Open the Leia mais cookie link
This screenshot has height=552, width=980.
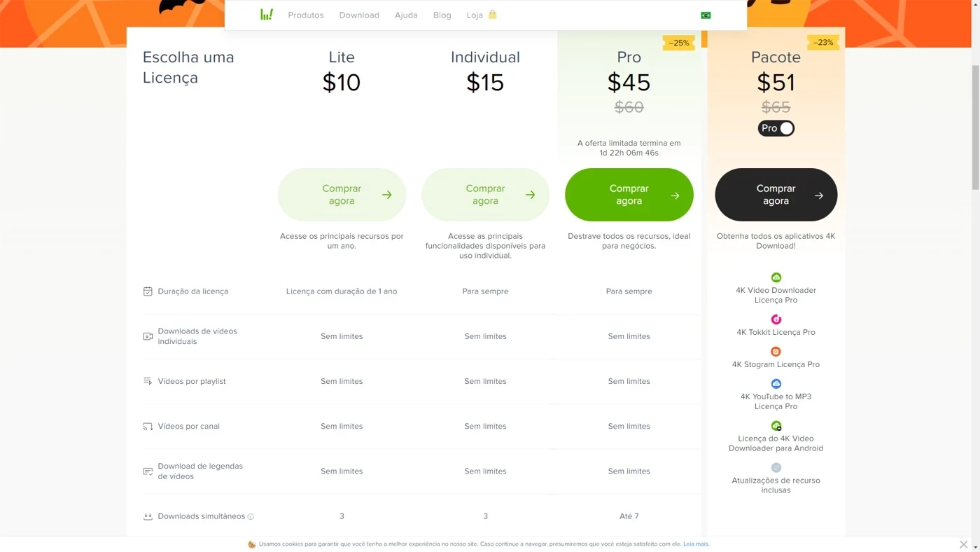pyautogui.click(x=696, y=544)
